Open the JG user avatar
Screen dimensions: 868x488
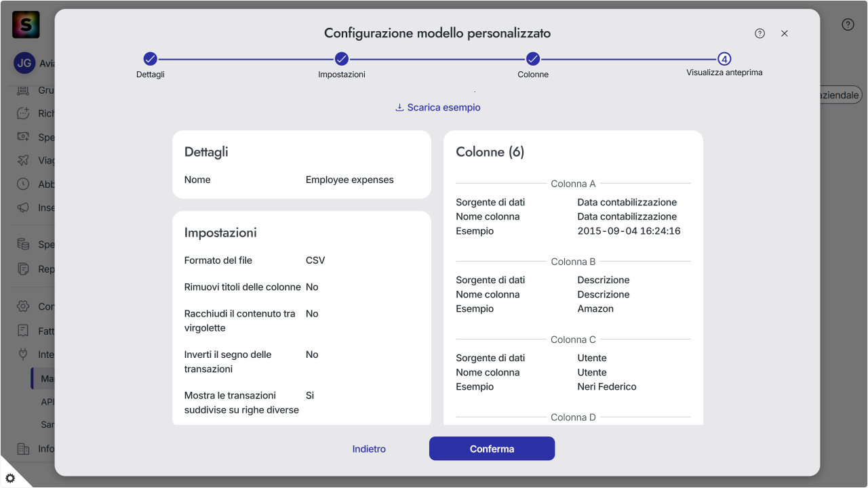24,63
